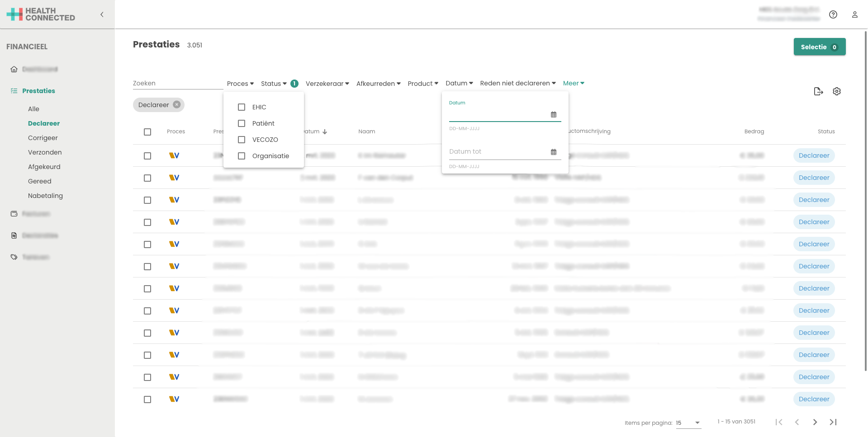Open calendar picker for Datum tot

coord(553,152)
